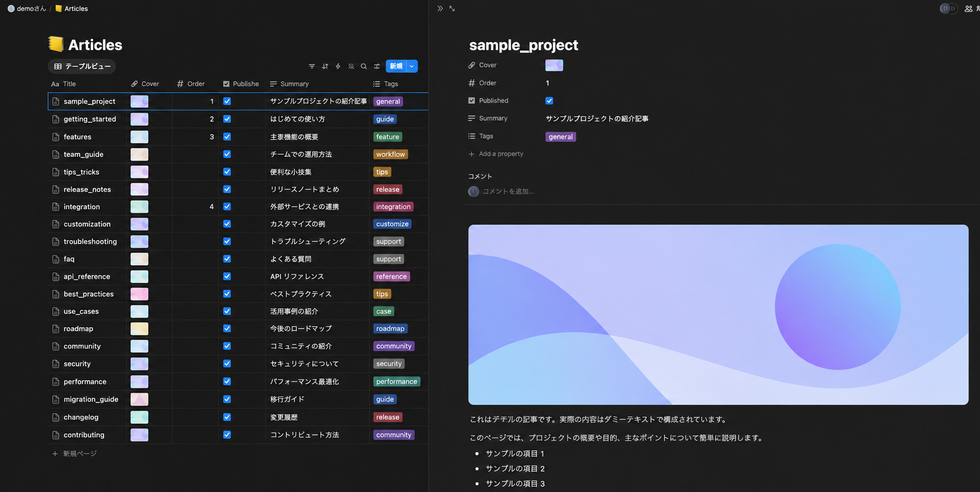Select the テーブルビュー view tab
This screenshot has height=492, width=980.
coord(82,66)
